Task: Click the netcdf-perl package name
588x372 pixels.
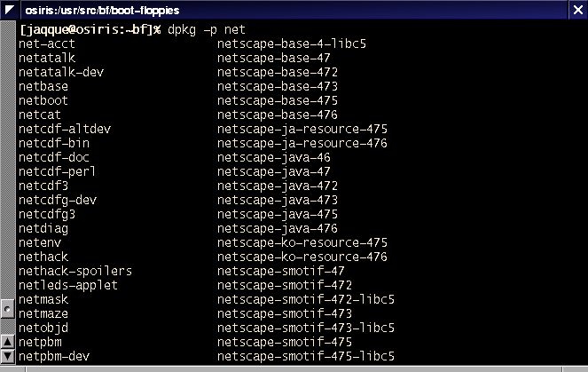Action: (x=57, y=171)
